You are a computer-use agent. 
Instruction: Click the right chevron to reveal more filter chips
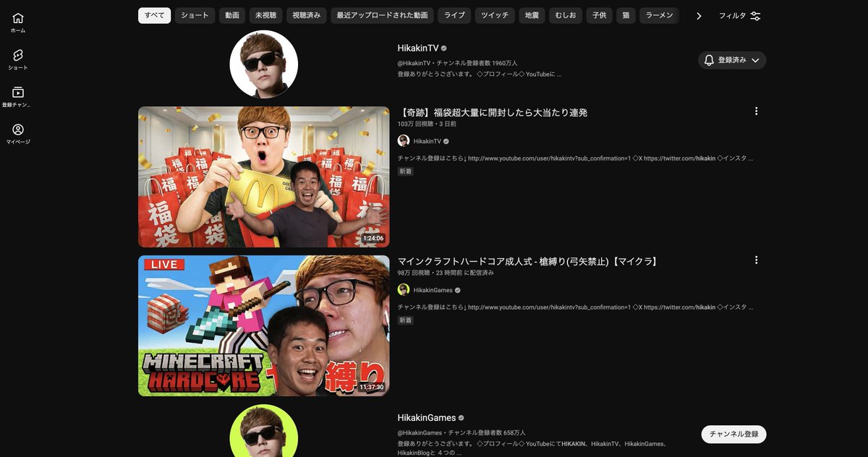point(698,14)
